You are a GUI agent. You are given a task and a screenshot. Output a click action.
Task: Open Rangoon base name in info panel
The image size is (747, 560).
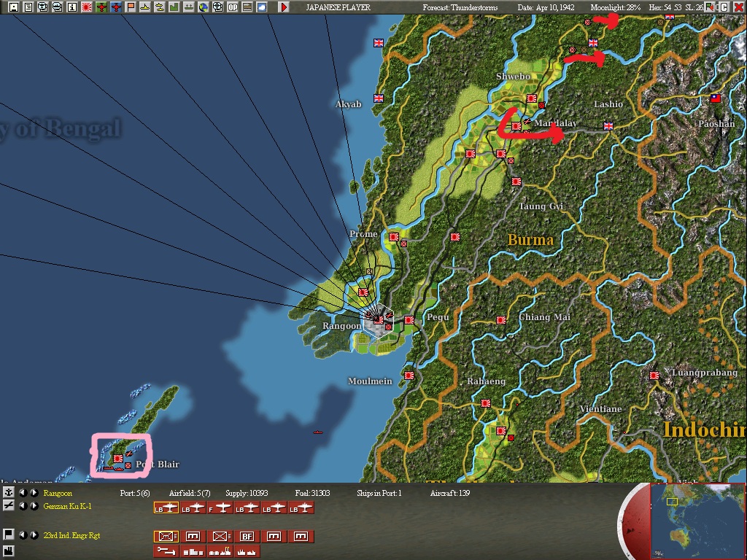point(58,493)
